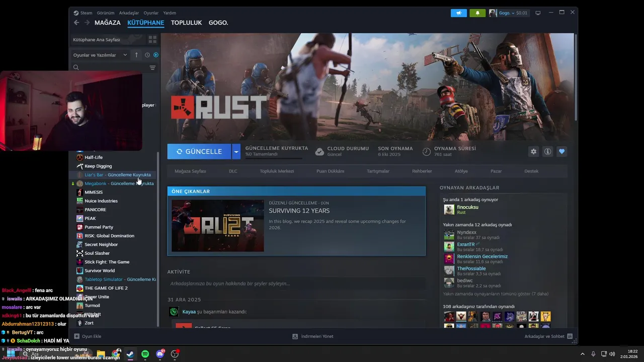Open Discord from the taskbar
644x362 pixels.
[160, 354]
